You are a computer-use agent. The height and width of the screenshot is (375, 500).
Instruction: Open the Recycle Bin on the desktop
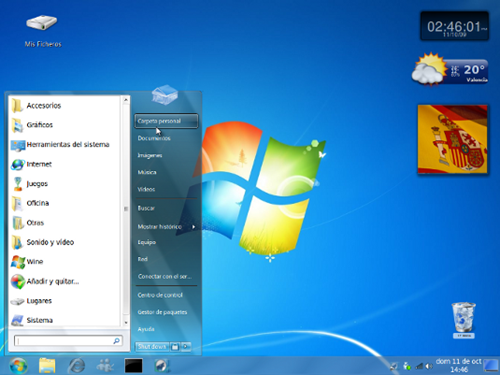click(x=463, y=319)
